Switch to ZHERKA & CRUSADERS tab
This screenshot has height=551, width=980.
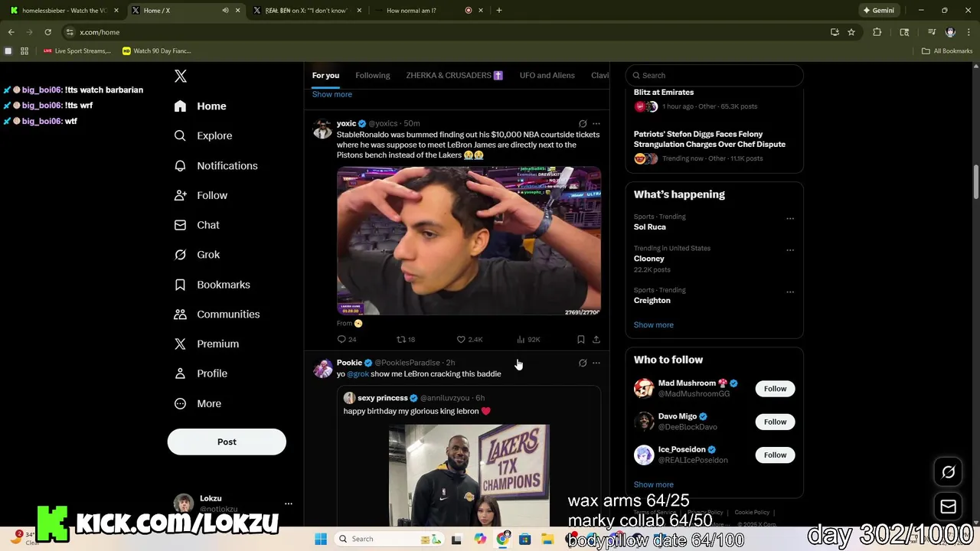[454, 75]
